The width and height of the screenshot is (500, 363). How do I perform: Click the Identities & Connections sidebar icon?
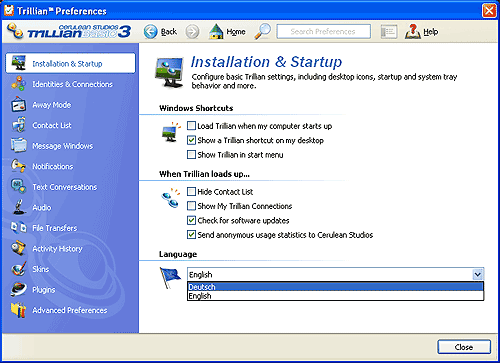(x=18, y=84)
